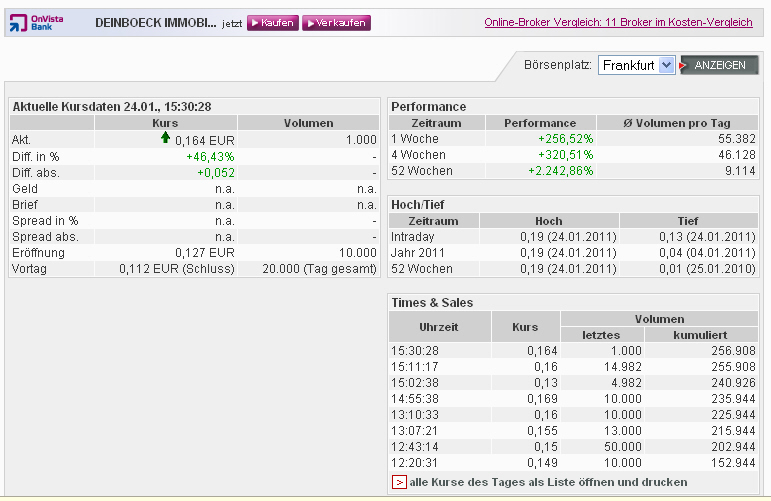Select the DEINBOECK IMMOBI... stock title
Image resolution: width=771 pixels, height=501 pixels.
(x=155, y=22)
